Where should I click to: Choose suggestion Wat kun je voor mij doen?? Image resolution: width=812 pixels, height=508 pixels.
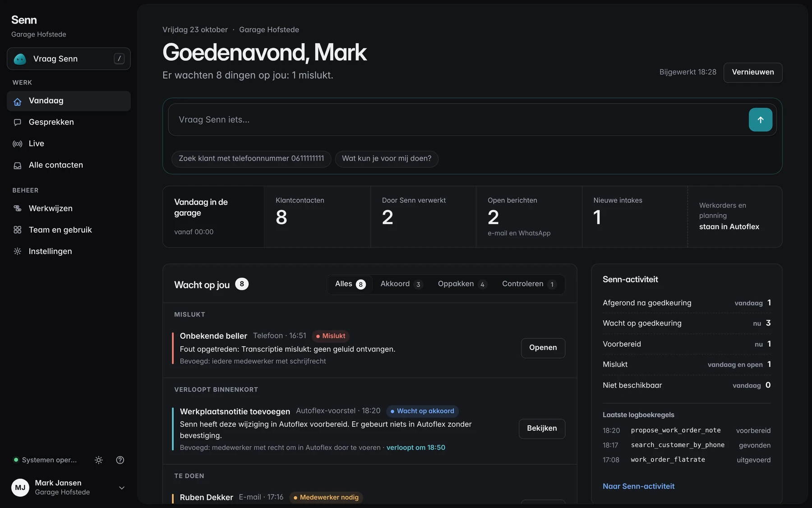tap(387, 158)
